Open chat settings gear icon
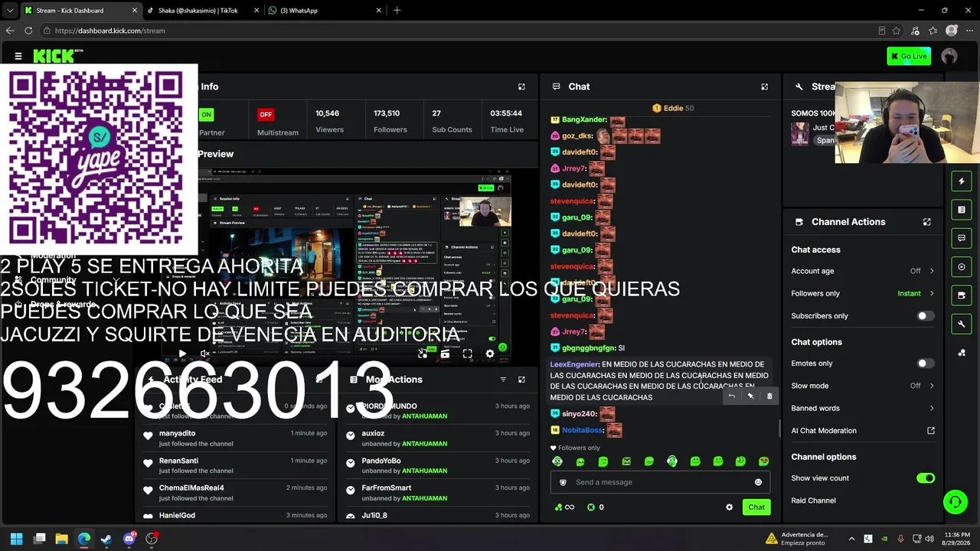The width and height of the screenshot is (980, 551). click(x=729, y=507)
